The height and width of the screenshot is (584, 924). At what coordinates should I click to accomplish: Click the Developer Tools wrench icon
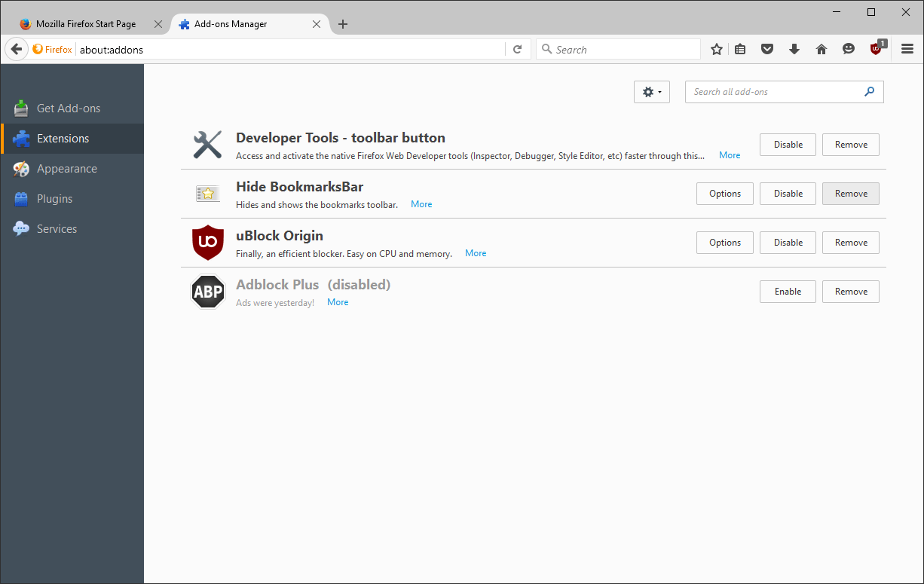point(207,145)
